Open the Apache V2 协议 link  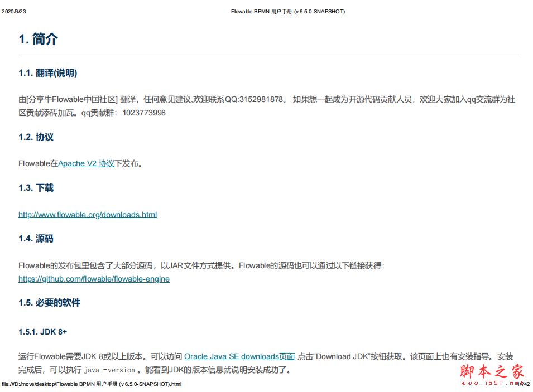[x=87, y=164]
